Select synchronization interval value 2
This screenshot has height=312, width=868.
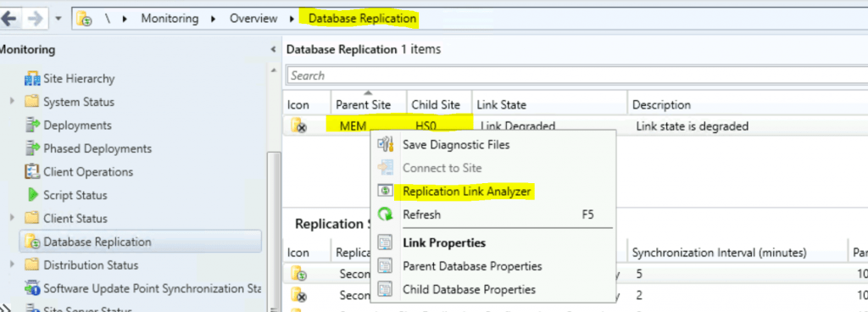coord(639,296)
